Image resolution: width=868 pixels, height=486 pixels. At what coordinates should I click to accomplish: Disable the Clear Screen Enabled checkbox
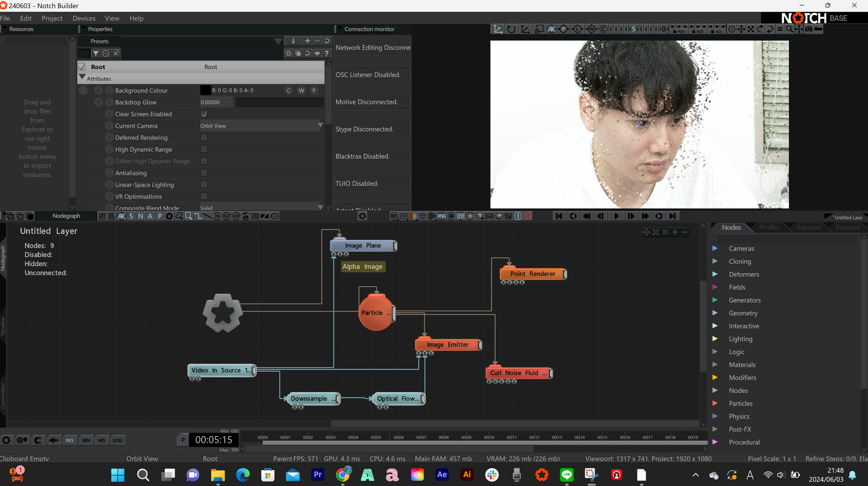tap(204, 114)
